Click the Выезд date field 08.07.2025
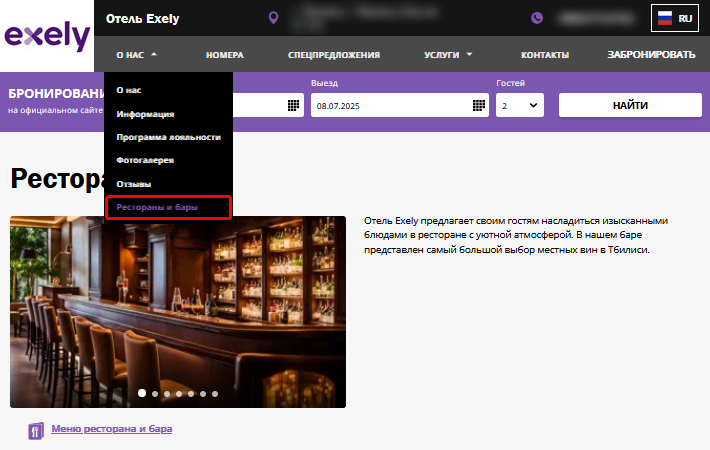 pos(399,105)
